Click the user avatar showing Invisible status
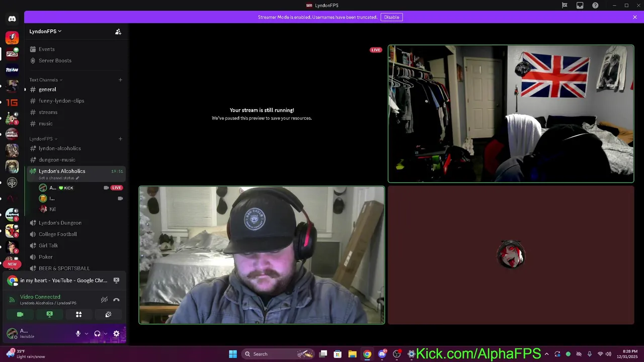This screenshot has width=644, height=362. [12, 333]
